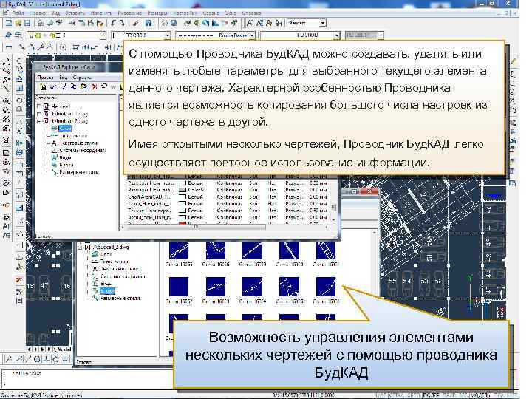532x399 pixels.
Task: Collapse the drawing node in the rear Explorer window
Action: point(81,248)
